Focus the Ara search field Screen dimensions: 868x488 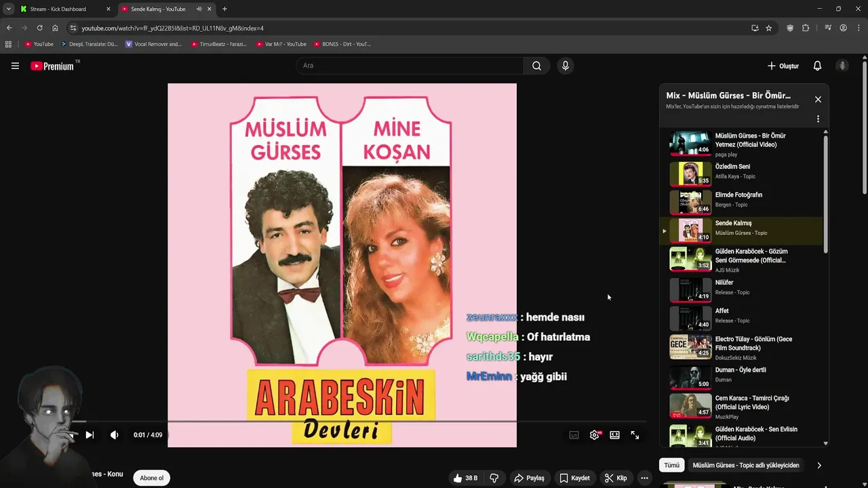(x=410, y=66)
